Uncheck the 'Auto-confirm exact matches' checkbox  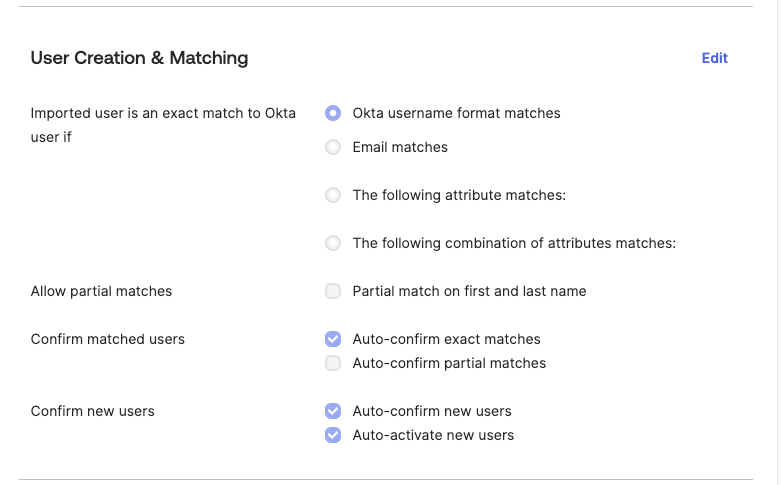(333, 339)
